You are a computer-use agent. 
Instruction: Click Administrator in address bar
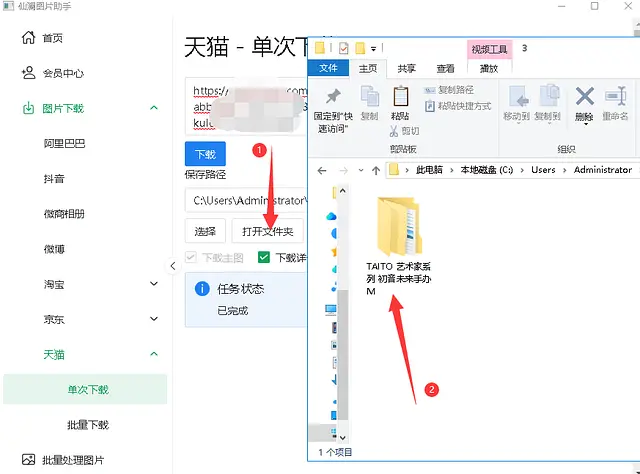coord(602,170)
